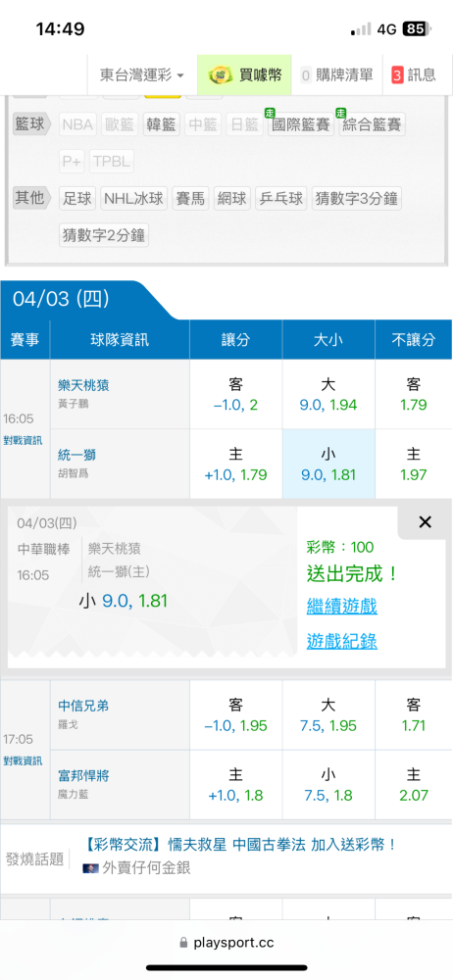The height and width of the screenshot is (980, 453).
Task: Pick 主 2.07 moneyline for 富邦悍將
Action: point(414,784)
